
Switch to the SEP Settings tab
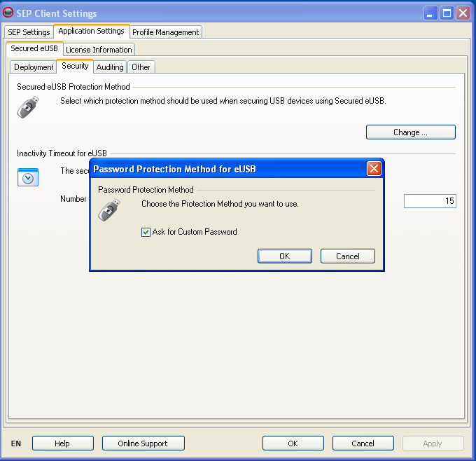(x=29, y=32)
